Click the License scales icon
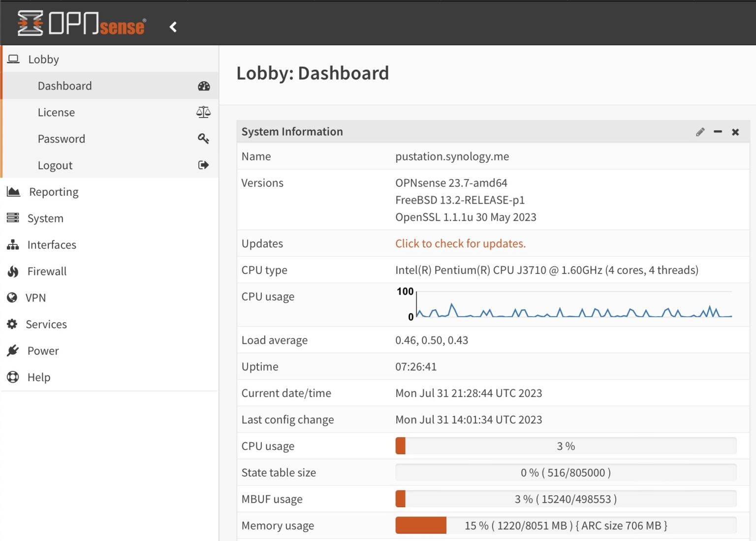This screenshot has height=541, width=756. point(203,112)
